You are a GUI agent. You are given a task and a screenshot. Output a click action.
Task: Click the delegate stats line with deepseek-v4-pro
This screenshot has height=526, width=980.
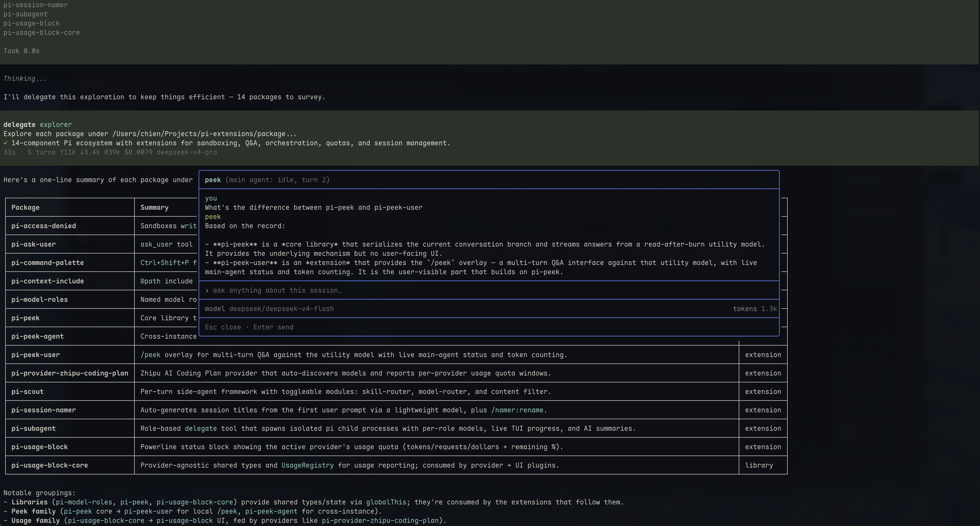point(110,152)
